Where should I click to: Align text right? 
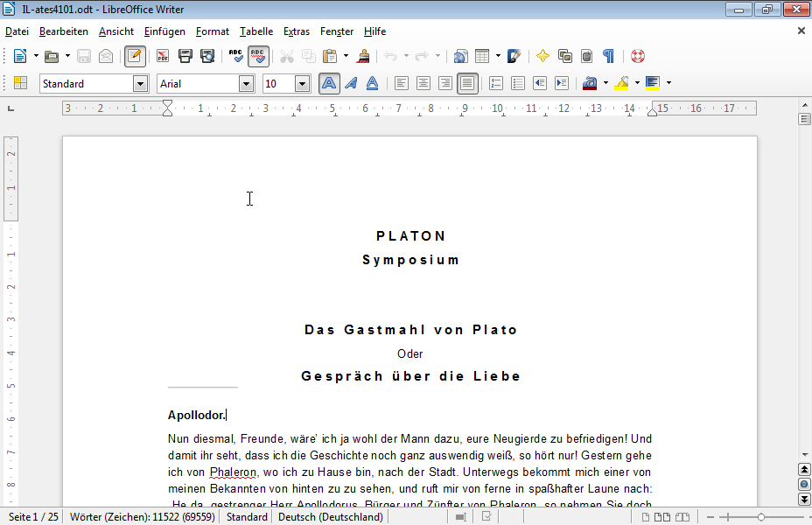444,83
